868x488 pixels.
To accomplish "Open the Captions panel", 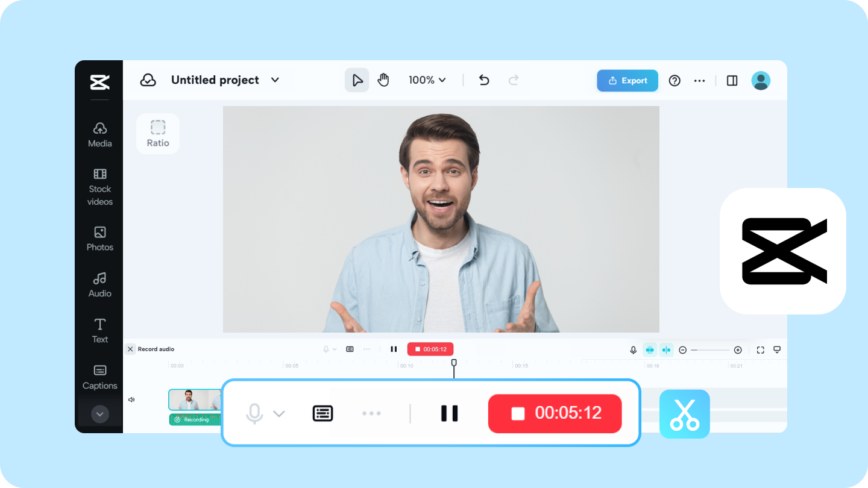I will pyautogui.click(x=99, y=377).
